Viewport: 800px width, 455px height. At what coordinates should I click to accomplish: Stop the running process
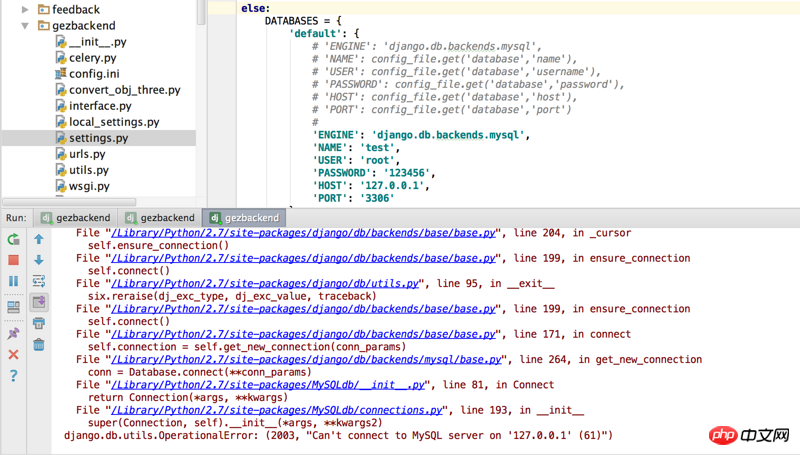[x=13, y=261]
